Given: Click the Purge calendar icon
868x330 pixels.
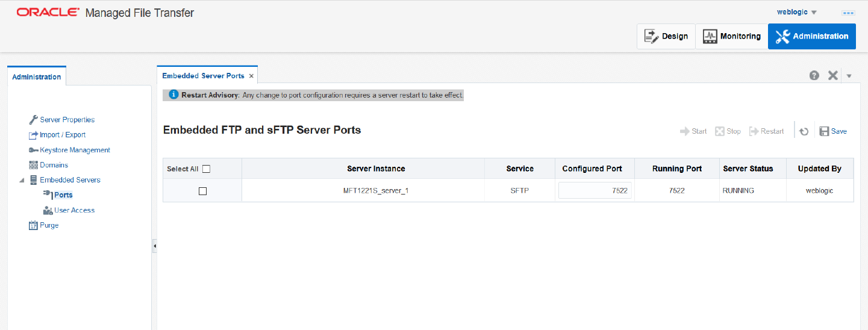Looking at the screenshot, I should pyautogui.click(x=34, y=225).
